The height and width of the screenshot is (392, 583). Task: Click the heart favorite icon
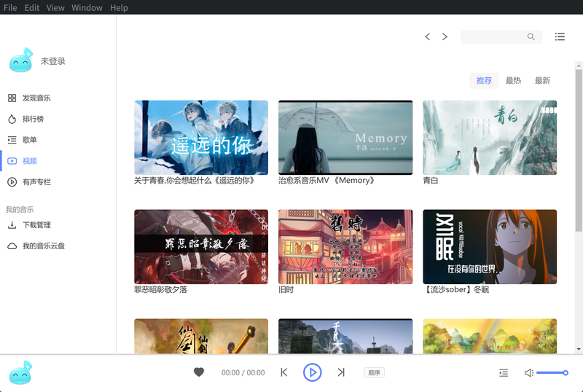pos(199,372)
